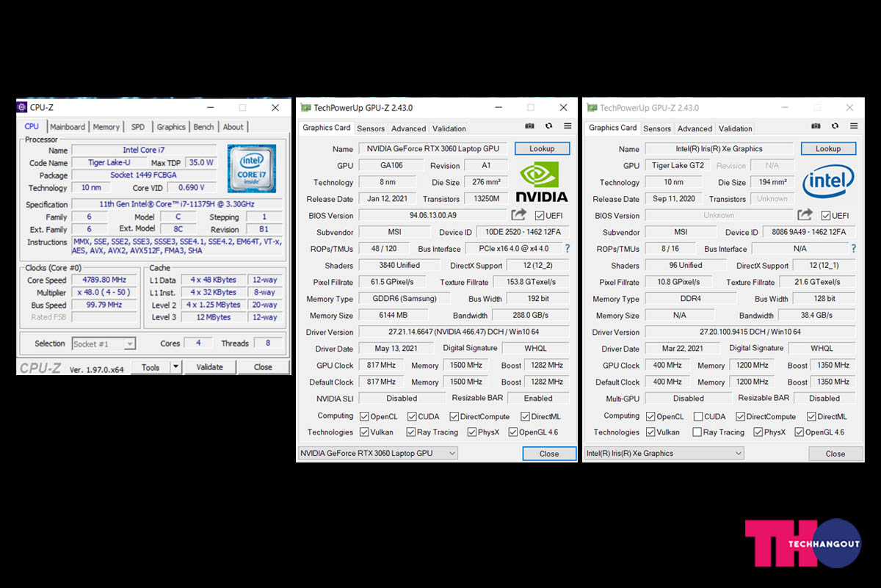Click the Intel logo in Intel GPU-Z window

(828, 182)
